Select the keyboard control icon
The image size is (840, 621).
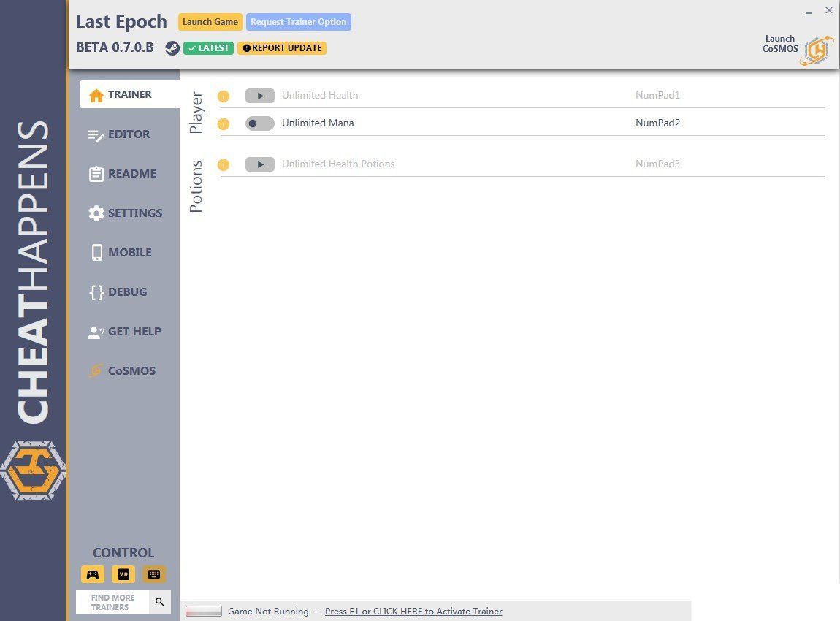point(153,574)
